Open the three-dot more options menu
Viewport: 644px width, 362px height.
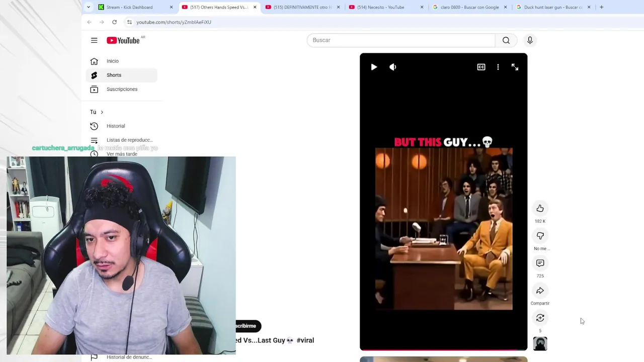tap(498, 67)
